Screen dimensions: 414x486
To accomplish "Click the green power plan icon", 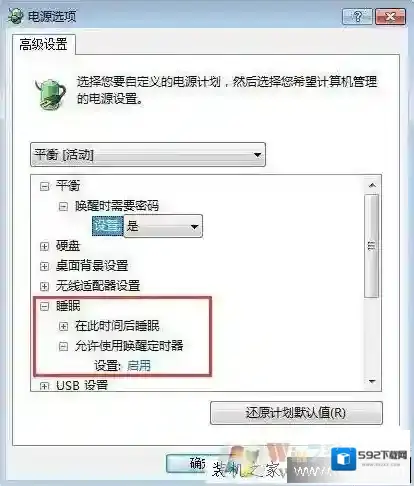I will click(50, 94).
